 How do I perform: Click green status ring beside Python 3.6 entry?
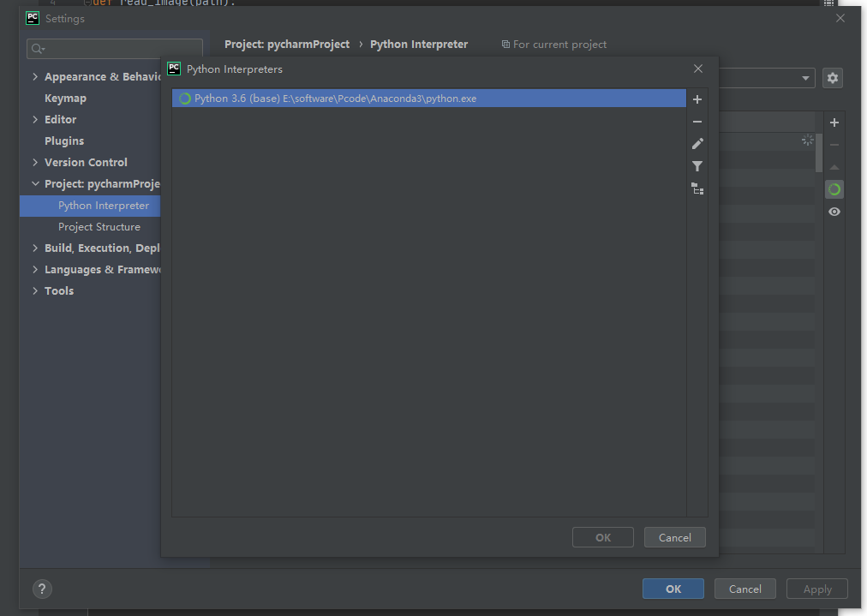point(185,99)
